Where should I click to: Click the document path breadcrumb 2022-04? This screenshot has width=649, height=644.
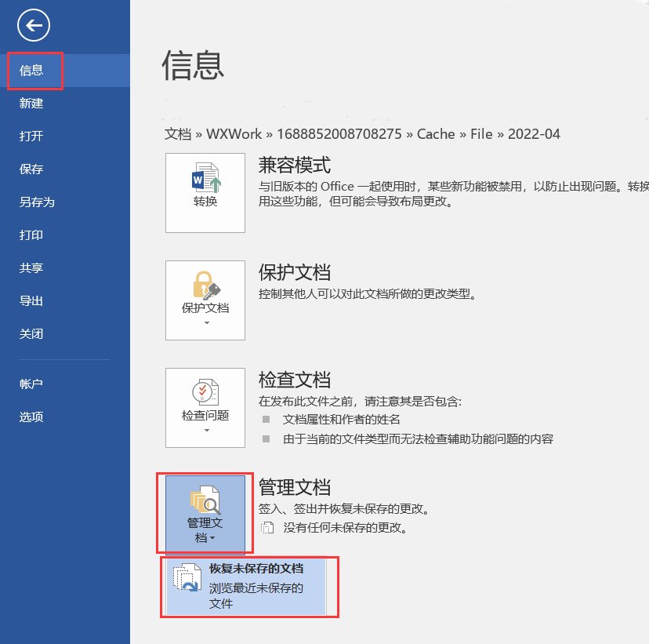534,134
